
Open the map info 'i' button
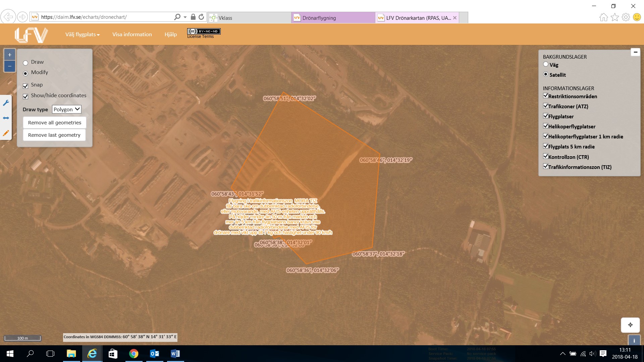click(634, 340)
